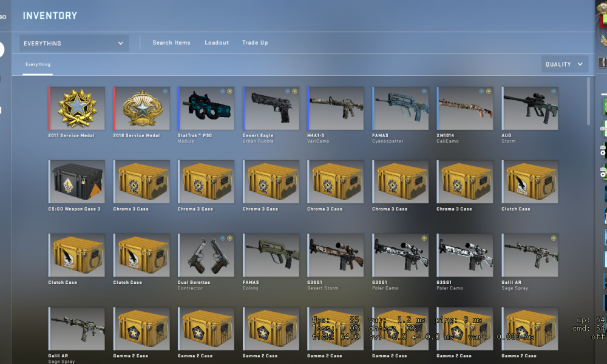Open the Trade Up section
This screenshot has width=607, height=364.
tap(255, 42)
